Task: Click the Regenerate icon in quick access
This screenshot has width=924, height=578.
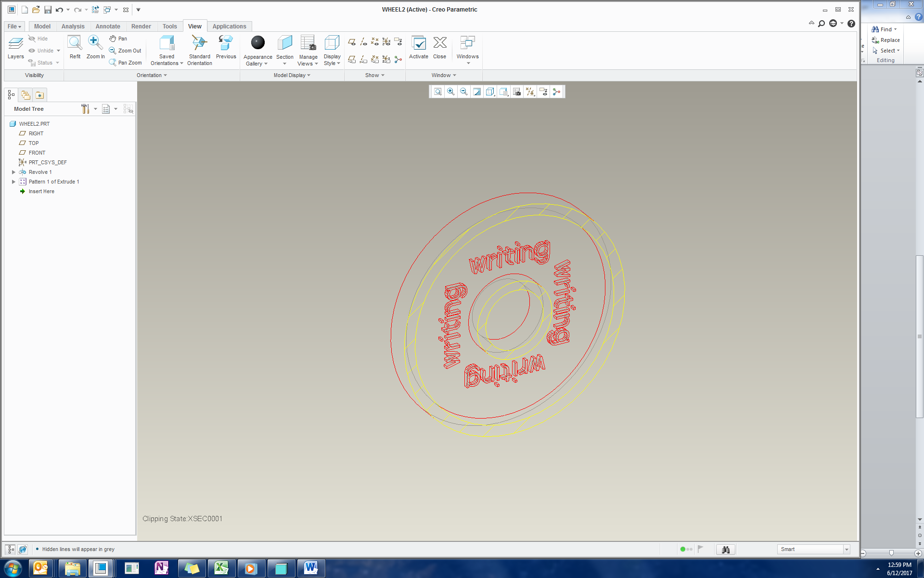Action: click(95, 10)
